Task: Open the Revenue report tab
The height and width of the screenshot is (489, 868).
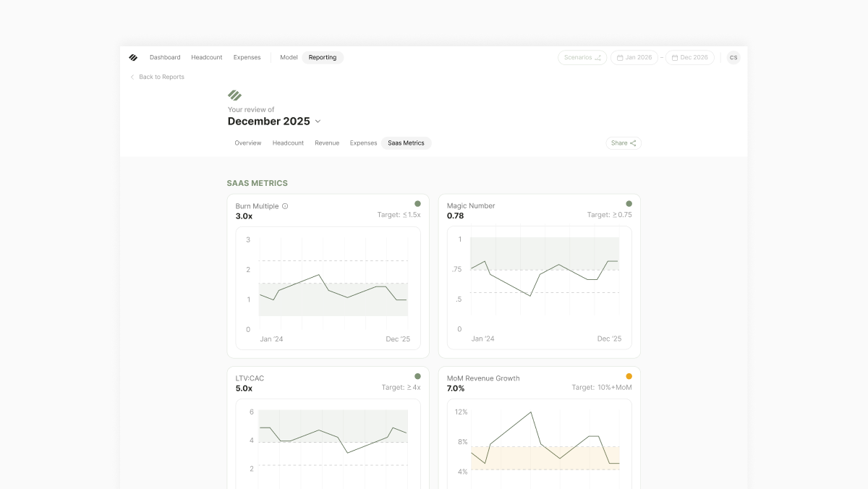Action: tap(327, 143)
